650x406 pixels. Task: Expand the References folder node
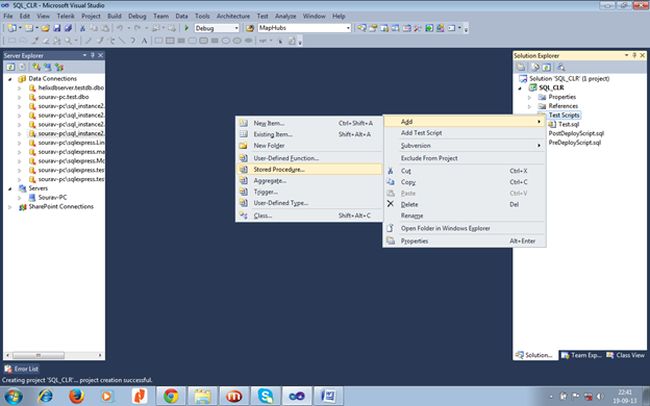pos(530,106)
